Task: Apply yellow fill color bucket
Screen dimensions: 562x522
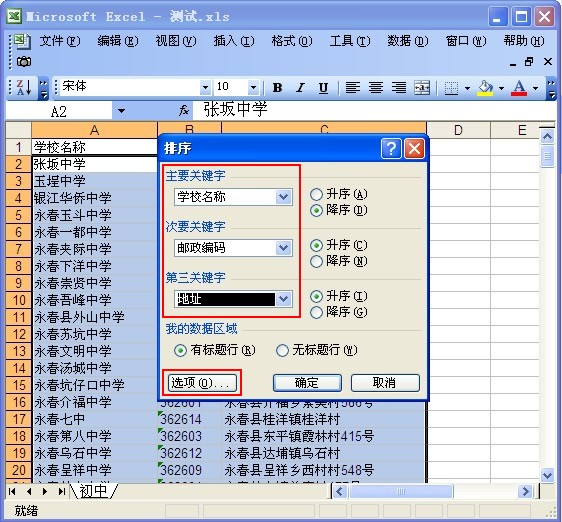Action: (485, 87)
